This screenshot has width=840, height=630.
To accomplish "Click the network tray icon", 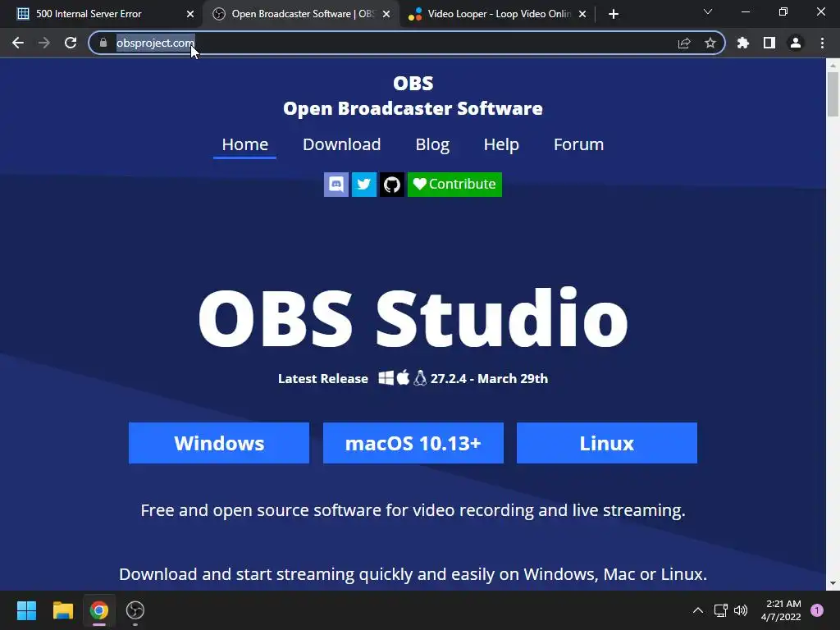I will click(x=720, y=610).
